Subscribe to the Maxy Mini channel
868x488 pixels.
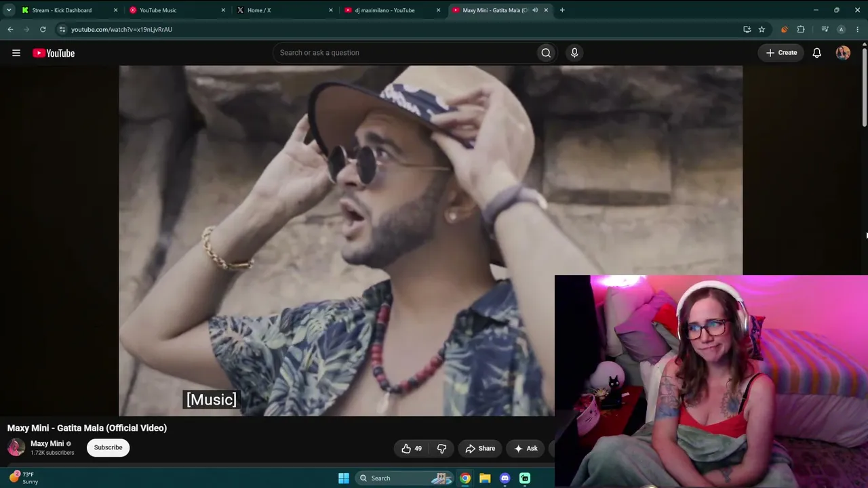click(x=108, y=447)
